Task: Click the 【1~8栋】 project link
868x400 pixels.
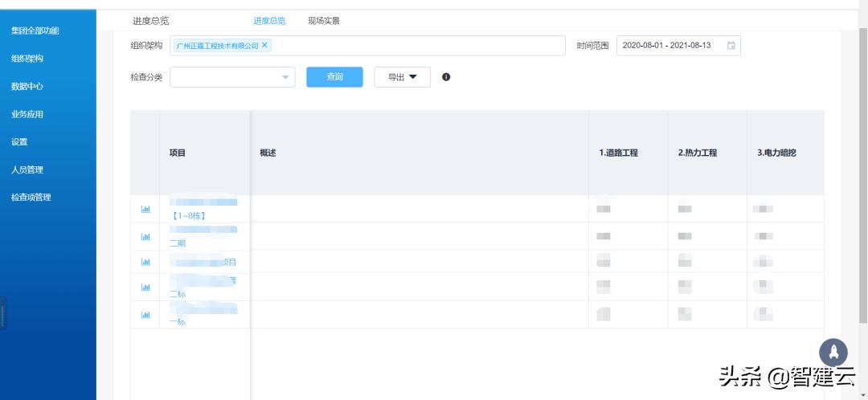Action: (189, 216)
